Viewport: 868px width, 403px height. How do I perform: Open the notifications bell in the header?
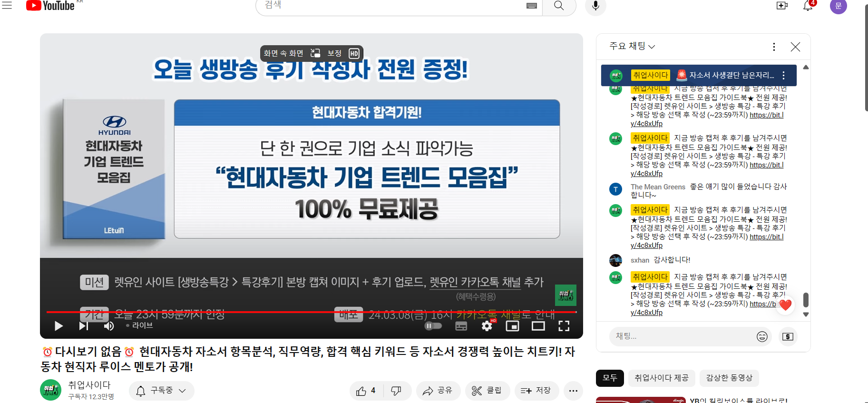point(808,6)
